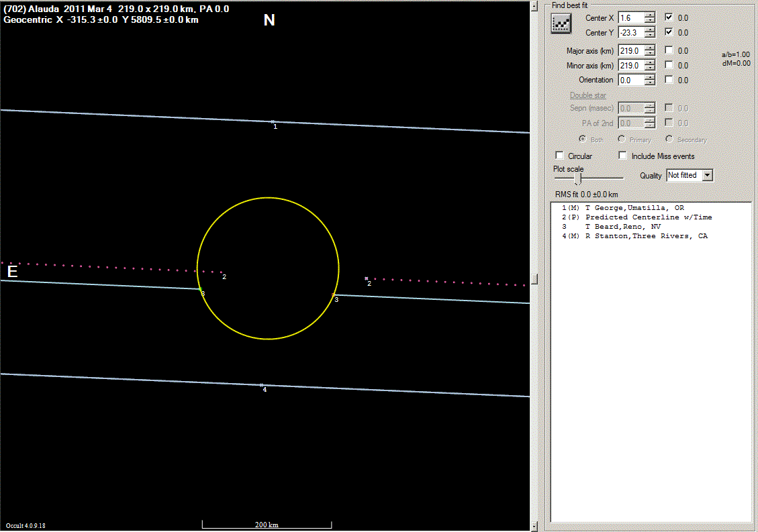Image resolution: width=758 pixels, height=532 pixels.
Task: Click the Double star link
Action: tap(588, 95)
